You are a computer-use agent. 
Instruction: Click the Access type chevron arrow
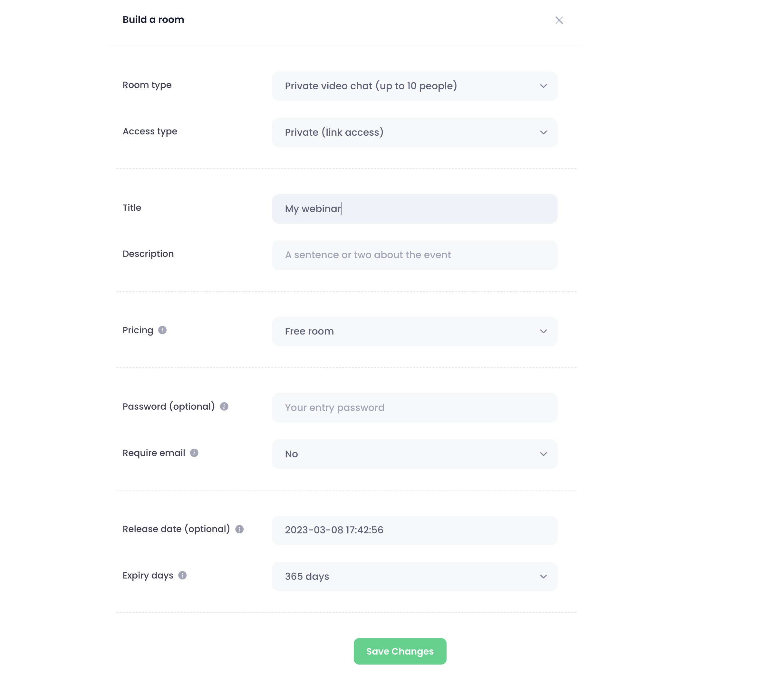point(543,132)
